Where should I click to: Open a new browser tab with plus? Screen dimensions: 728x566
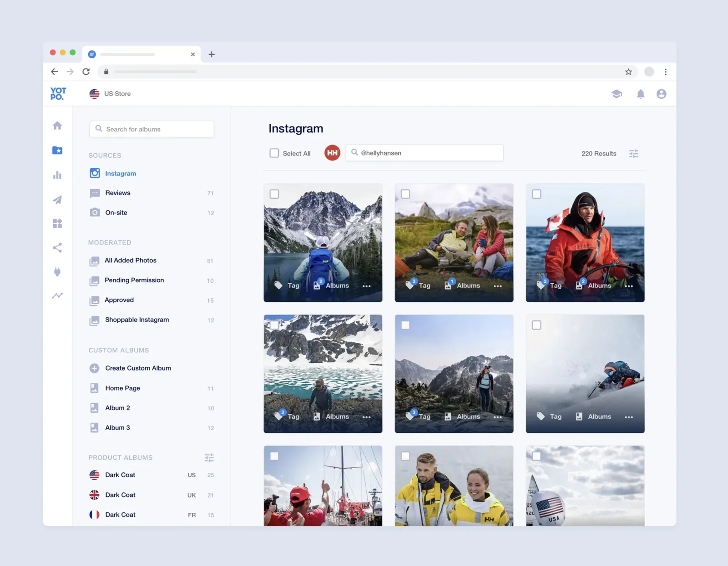click(x=212, y=55)
